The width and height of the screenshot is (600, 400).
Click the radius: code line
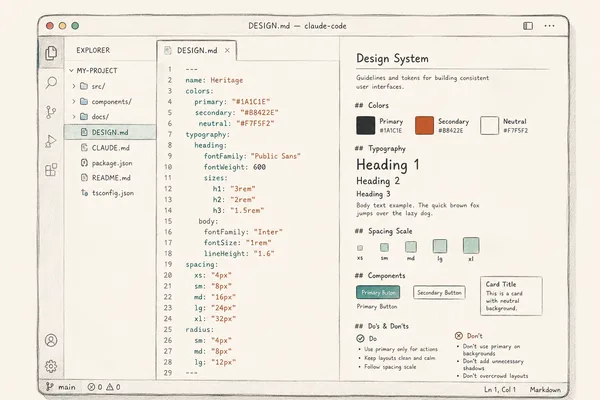(x=199, y=329)
